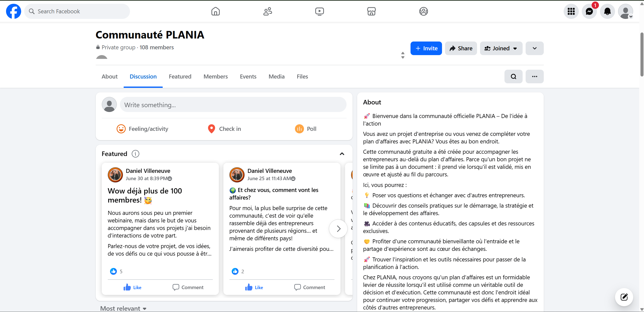Click the Featured info icon
The height and width of the screenshot is (312, 644).
[135, 154]
